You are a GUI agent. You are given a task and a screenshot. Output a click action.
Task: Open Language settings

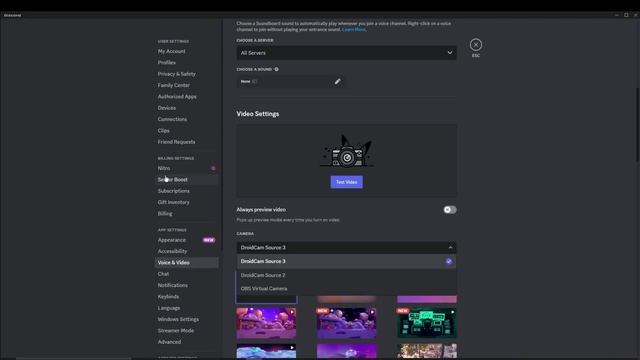point(169,308)
